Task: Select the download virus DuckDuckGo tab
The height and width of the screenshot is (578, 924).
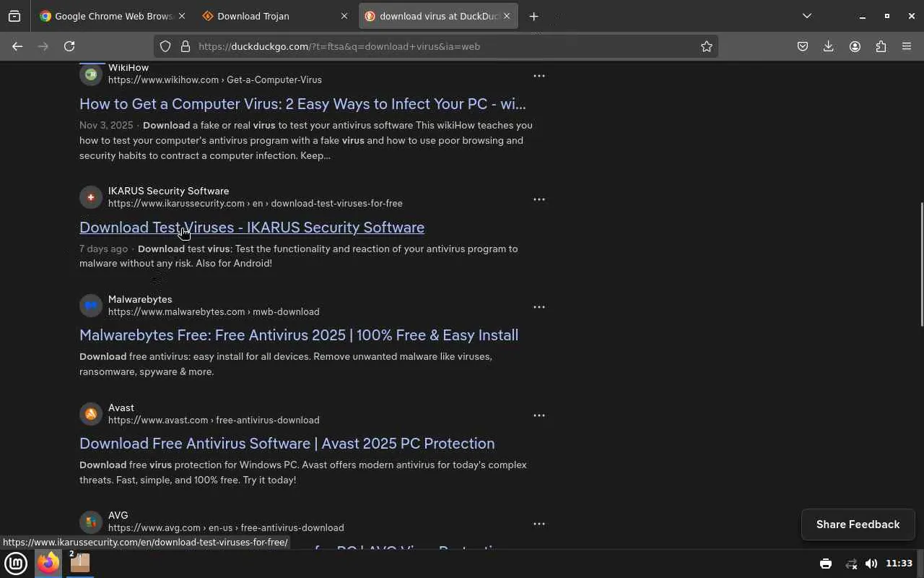Action: point(438,16)
